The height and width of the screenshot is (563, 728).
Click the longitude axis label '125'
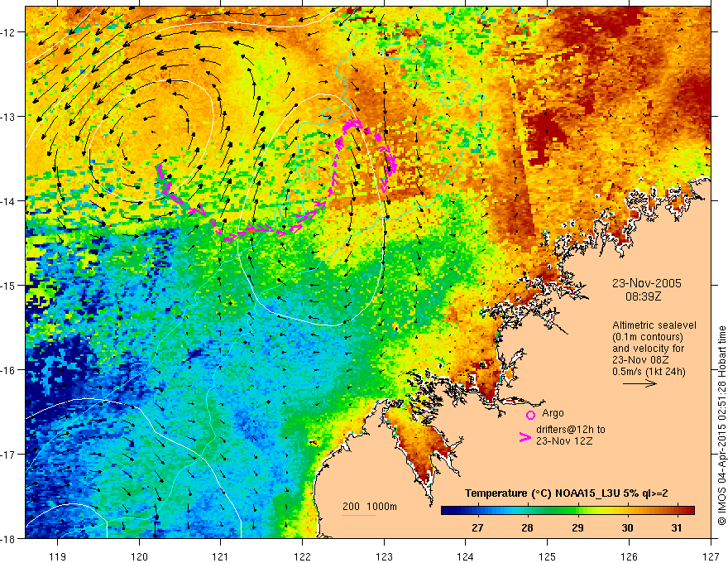[548, 556]
